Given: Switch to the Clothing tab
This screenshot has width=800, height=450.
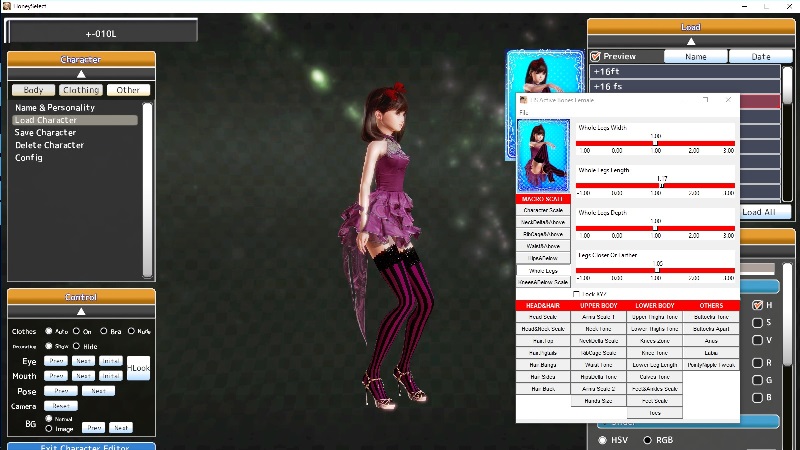Looking at the screenshot, I should [x=81, y=90].
